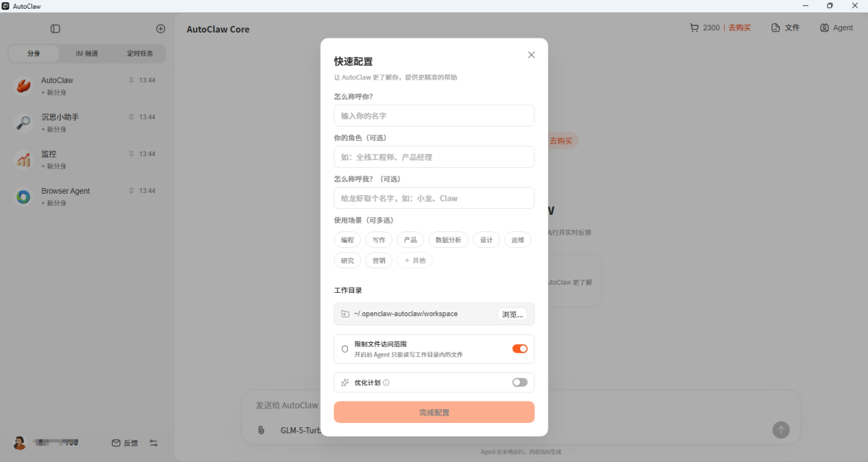Click the attachment paperclip icon
This screenshot has width=868, height=462.
coord(261,430)
